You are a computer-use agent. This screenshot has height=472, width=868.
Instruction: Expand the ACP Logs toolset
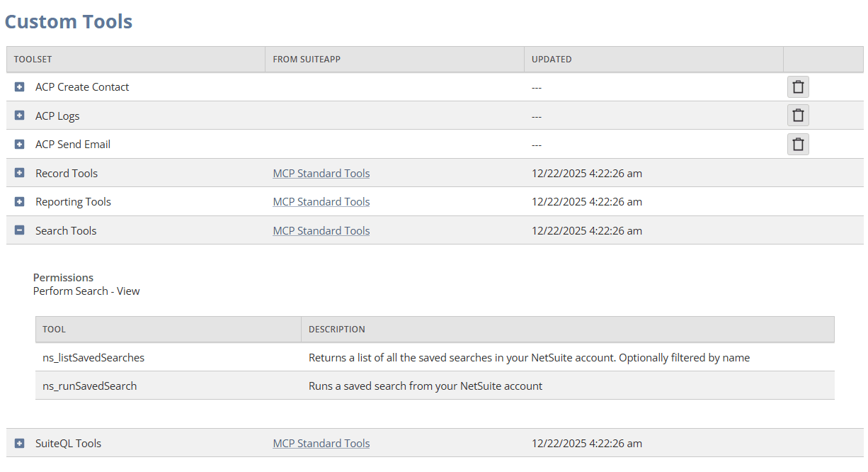coord(19,115)
